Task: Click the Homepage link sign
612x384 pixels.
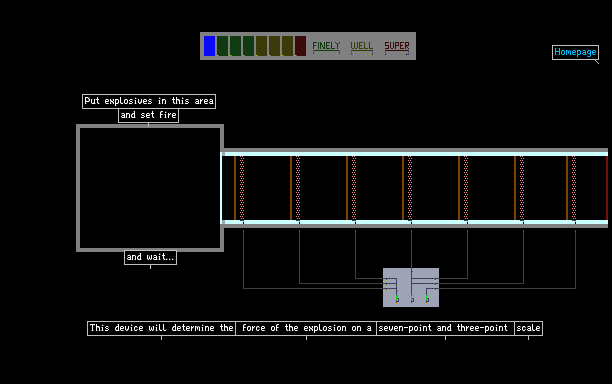Action: (575, 52)
